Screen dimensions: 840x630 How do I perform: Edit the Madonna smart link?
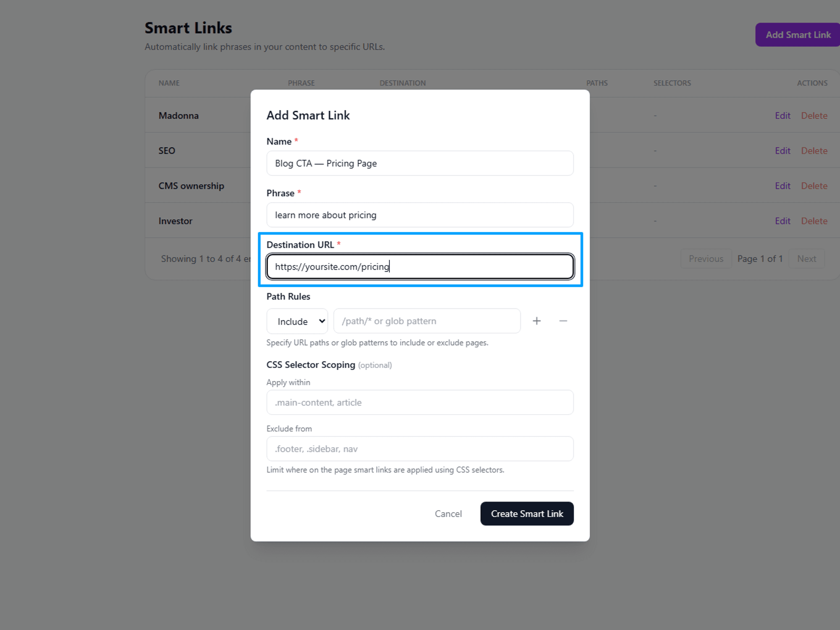coord(782,115)
